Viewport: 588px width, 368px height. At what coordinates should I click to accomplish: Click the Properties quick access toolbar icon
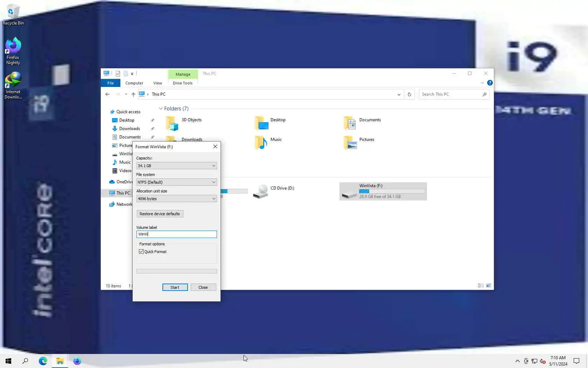click(x=118, y=74)
